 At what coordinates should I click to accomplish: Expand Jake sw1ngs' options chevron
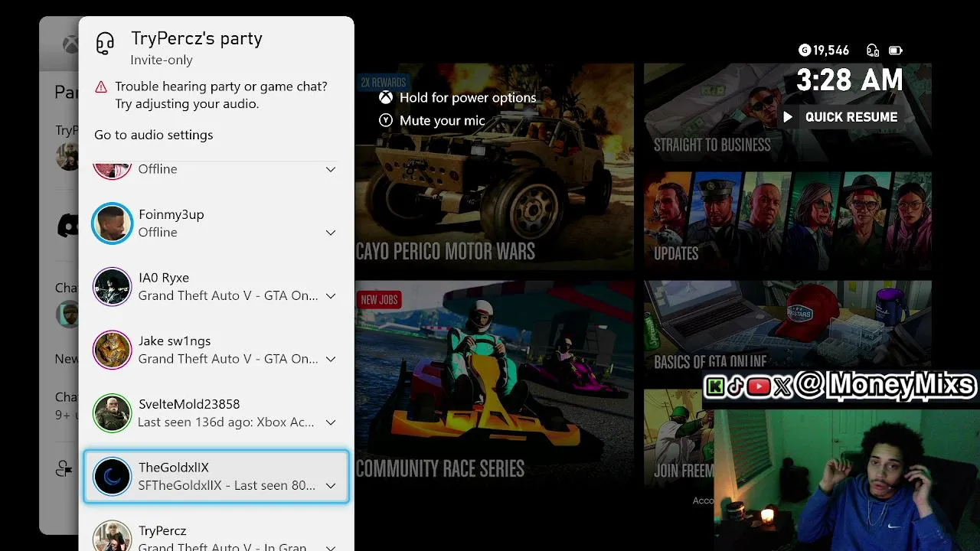(x=331, y=359)
